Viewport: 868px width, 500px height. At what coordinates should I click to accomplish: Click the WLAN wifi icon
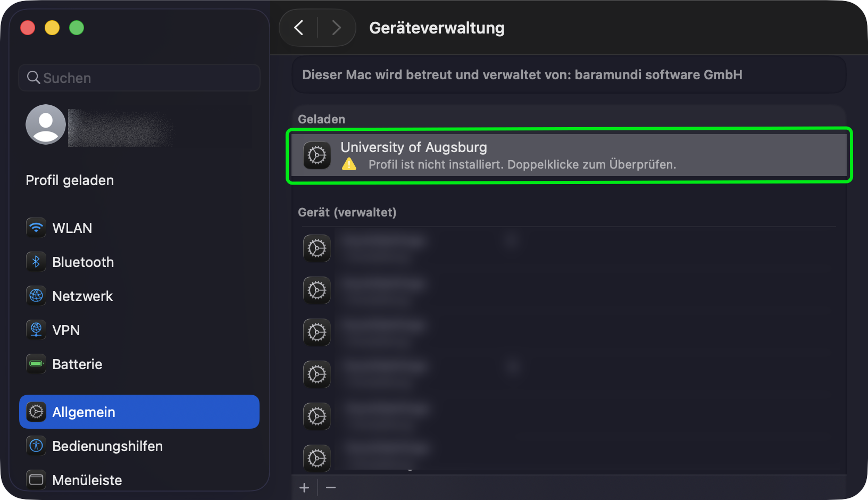(36, 228)
